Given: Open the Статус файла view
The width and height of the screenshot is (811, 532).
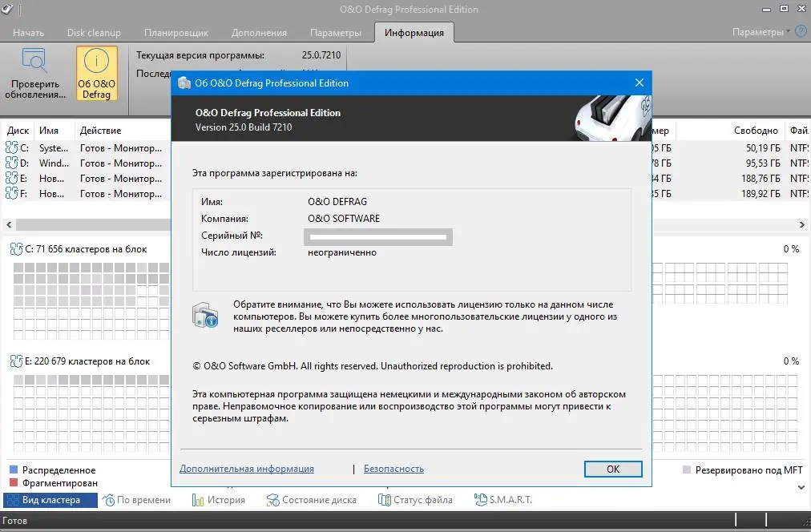Looking at the screenshot, I should point(415,500).
